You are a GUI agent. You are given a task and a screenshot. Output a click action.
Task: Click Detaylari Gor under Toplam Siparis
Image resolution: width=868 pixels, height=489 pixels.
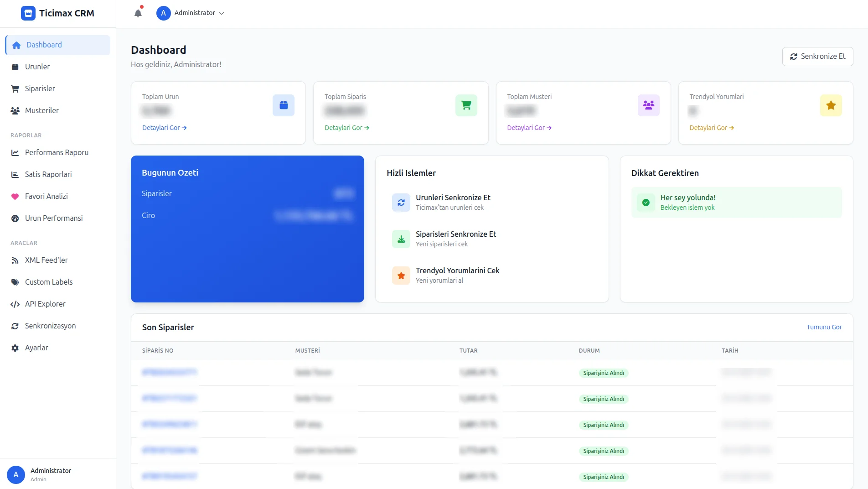(x=346, y=128)
